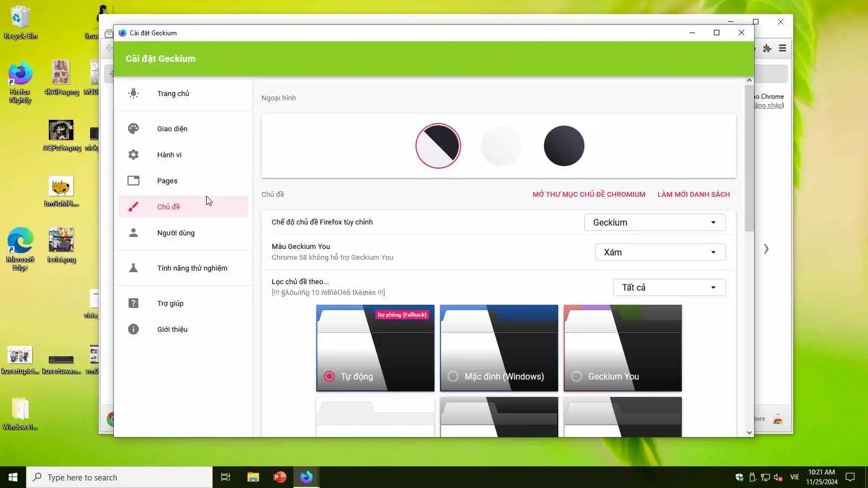Screen dimensions: 868x488
Task: Click the VIE input language indicator
Action: (795, 477)
